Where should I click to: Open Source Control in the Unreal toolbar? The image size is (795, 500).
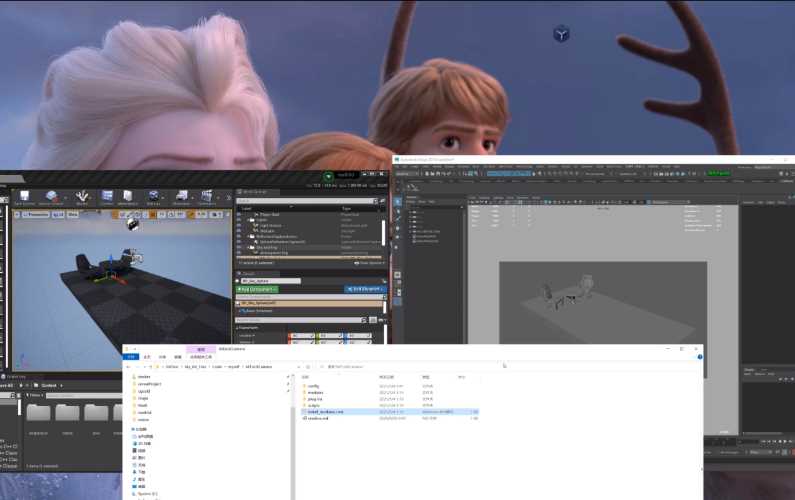pos(51,198)
